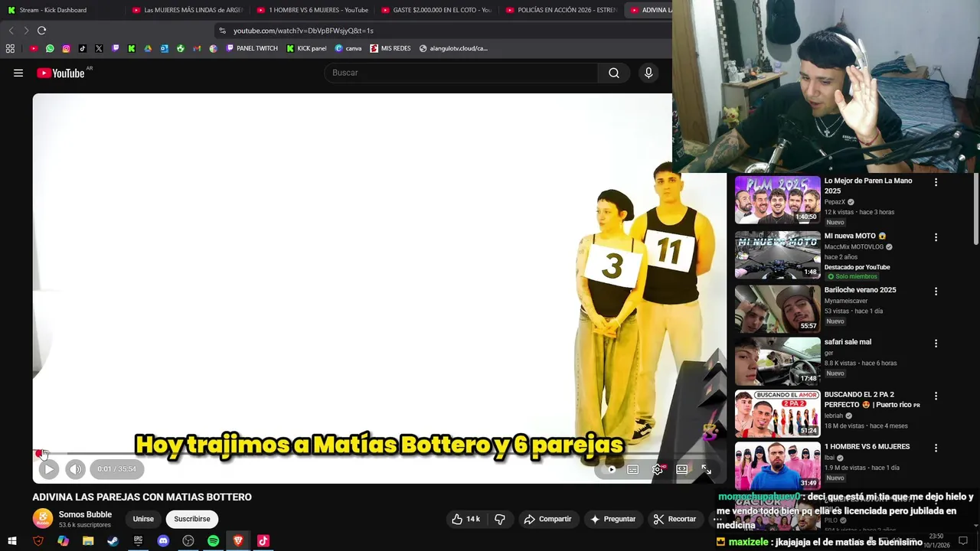This screenshot has height=551, width=980.
Task: Open options menu for Mi nueva MOTO
Action: tap(936, 237)
